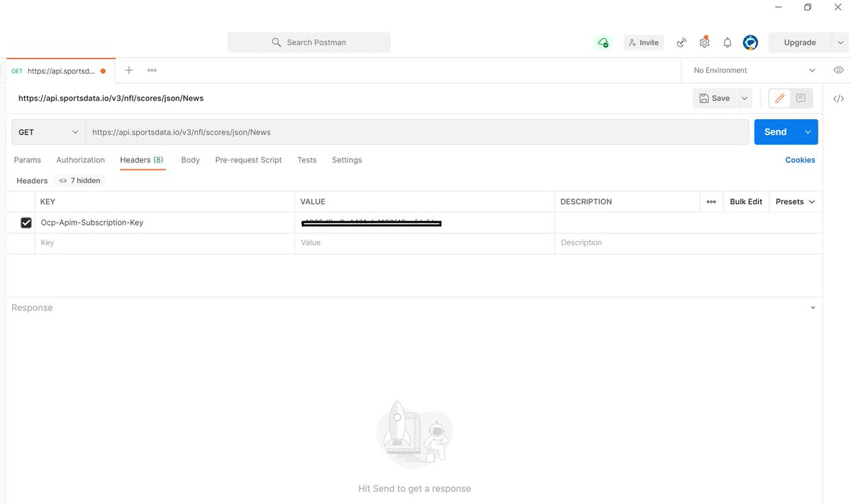Viewport: 851px width, 504px height.
Task: Open the Presets dropdown
Action: (795, 202)
